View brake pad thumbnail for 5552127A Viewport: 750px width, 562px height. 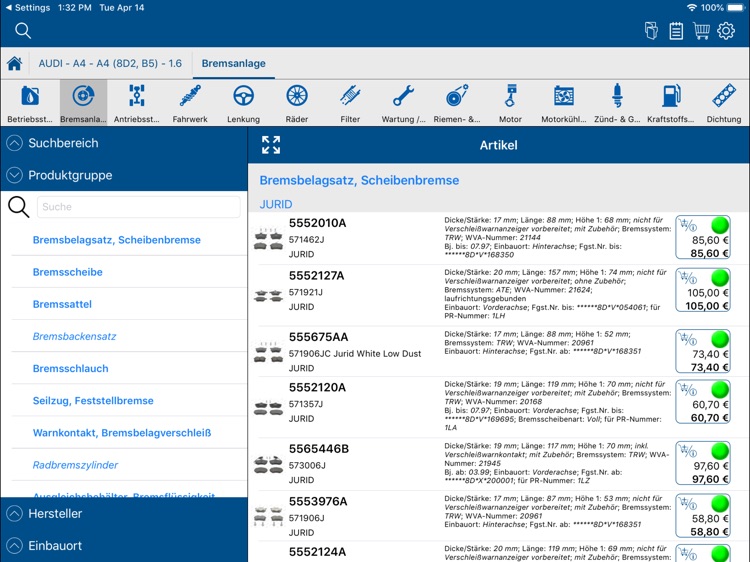click(268, 296)
